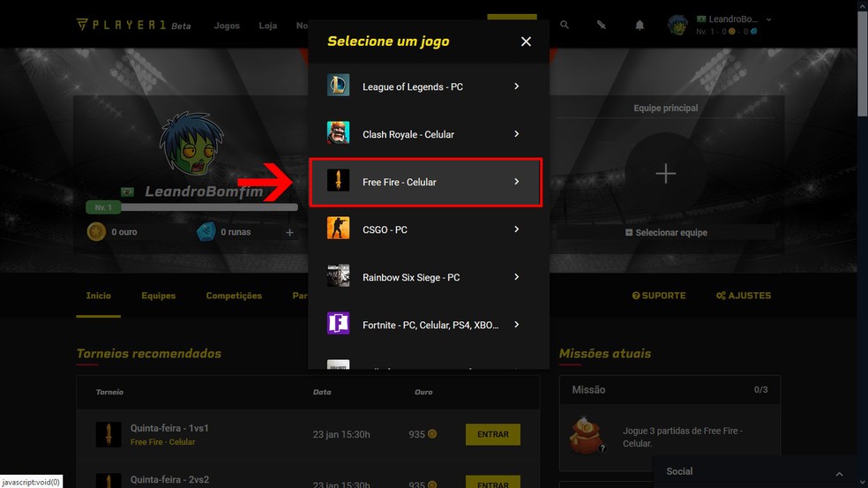
Task: Click Free Fire icon in 1vs1 row
Action: point(108,434)
